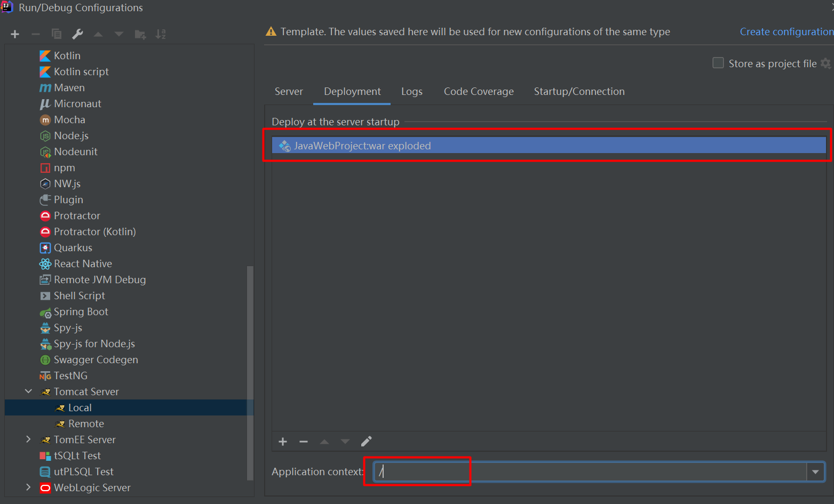The width and height of the screenshot is (834, 504).
Task: Click the Application context input field
Action: pos(590,471)
